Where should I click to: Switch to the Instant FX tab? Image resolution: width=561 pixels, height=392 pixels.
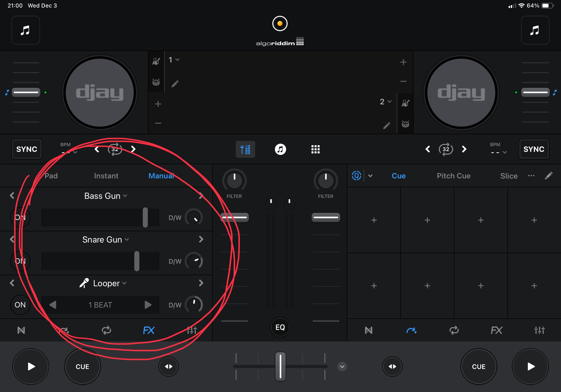click(x=106, y=176)
